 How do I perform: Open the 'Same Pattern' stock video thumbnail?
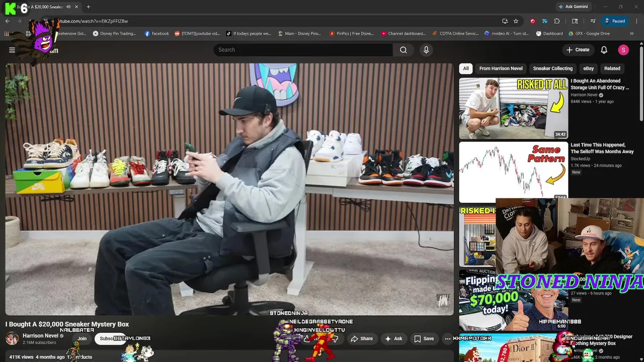(x=513, y=172)
